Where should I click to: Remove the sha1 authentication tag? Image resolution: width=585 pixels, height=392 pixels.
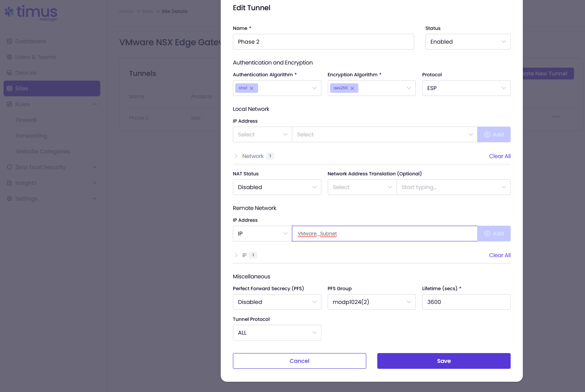point(252,88)
